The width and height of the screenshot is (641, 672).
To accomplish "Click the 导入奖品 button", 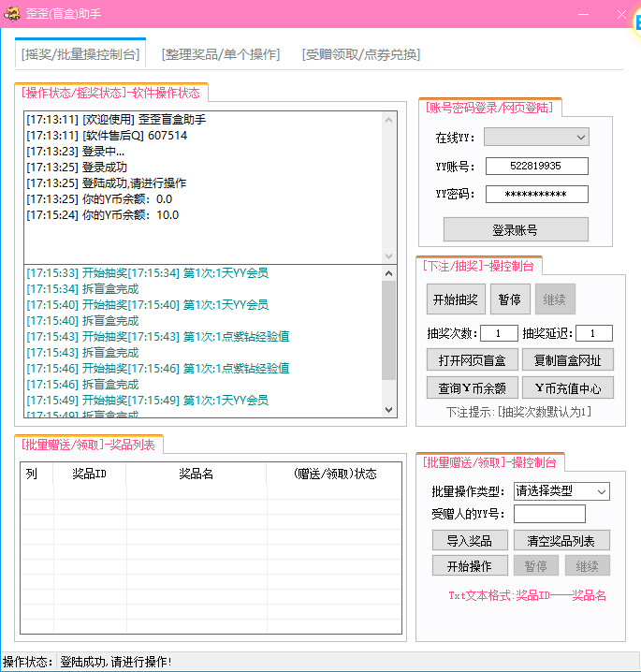I will [470, 540].
